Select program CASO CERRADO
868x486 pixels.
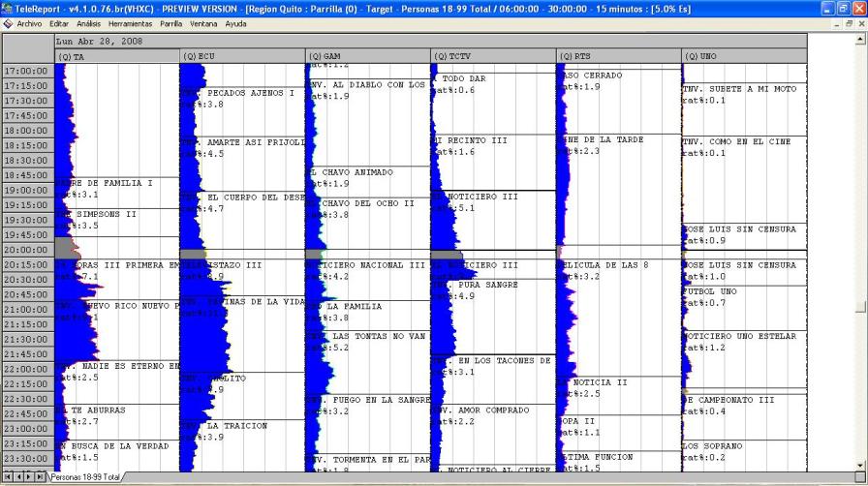591,76
